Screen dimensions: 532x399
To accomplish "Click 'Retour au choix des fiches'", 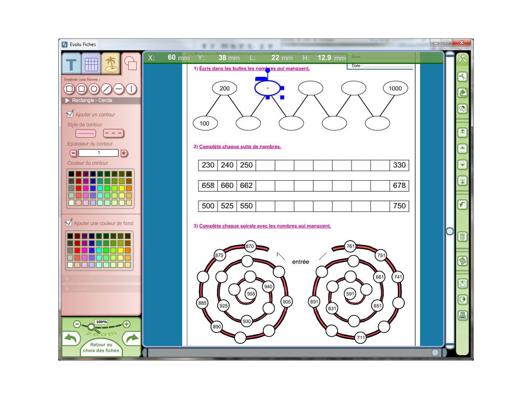I will point(101,348).
